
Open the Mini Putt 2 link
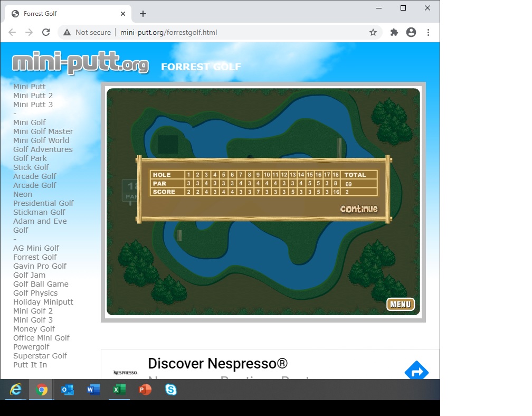[33, 96]
